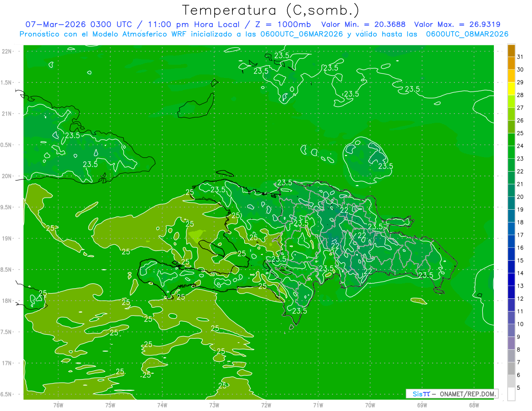Select validity end time "0600UTC_08MAR2026"
Image resolution: width=532 pixels, height=411 pixels.
coord(467,34)
